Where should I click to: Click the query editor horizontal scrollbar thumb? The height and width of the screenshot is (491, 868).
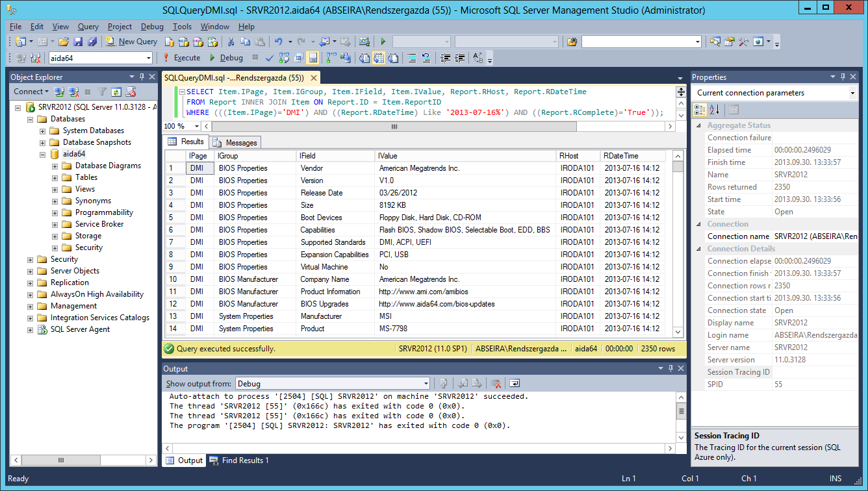point(394,127)
